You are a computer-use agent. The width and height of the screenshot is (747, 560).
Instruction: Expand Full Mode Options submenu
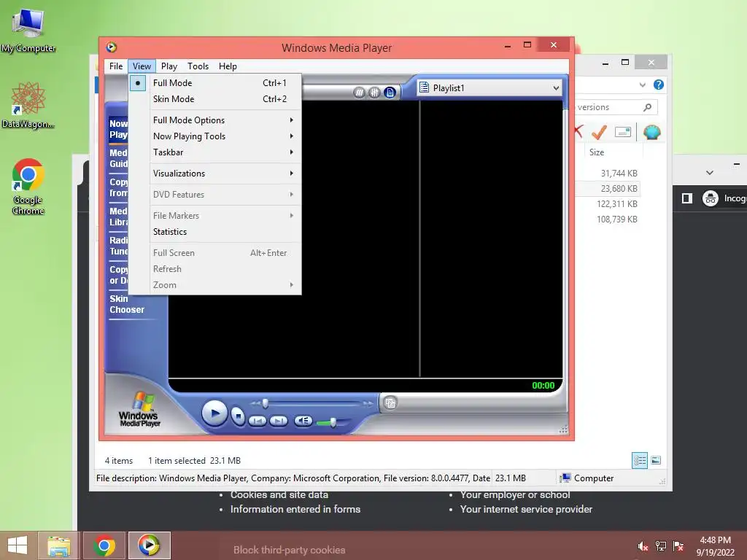click(215, 120)
